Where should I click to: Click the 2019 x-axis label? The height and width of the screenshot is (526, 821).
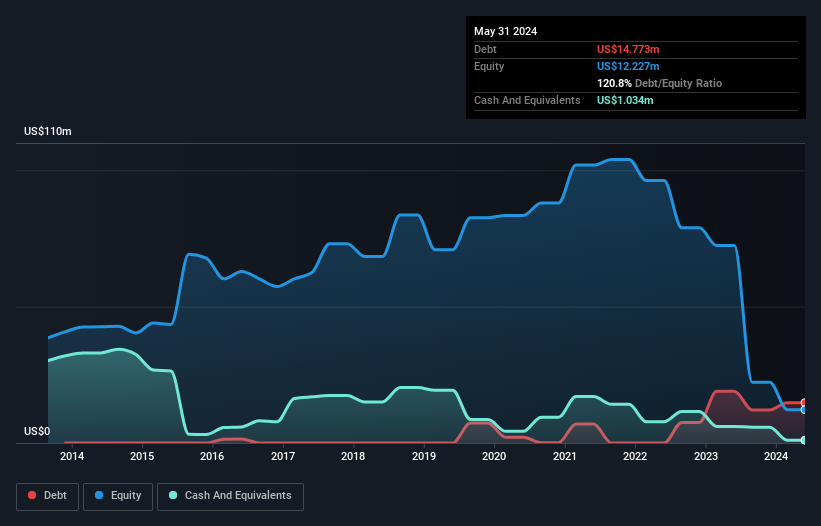click(424, 456)
